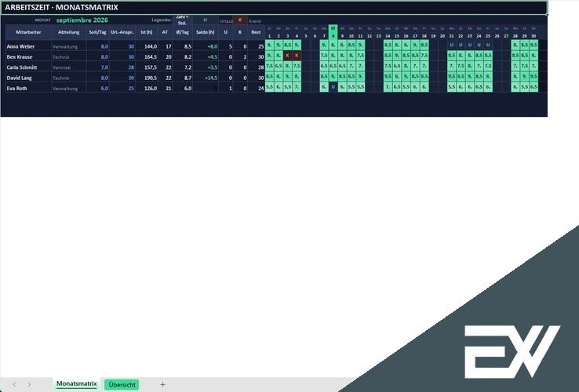Click David Lang's +14,5 Saldo cell
The image size is (579, 392).
tap(206, 78)
